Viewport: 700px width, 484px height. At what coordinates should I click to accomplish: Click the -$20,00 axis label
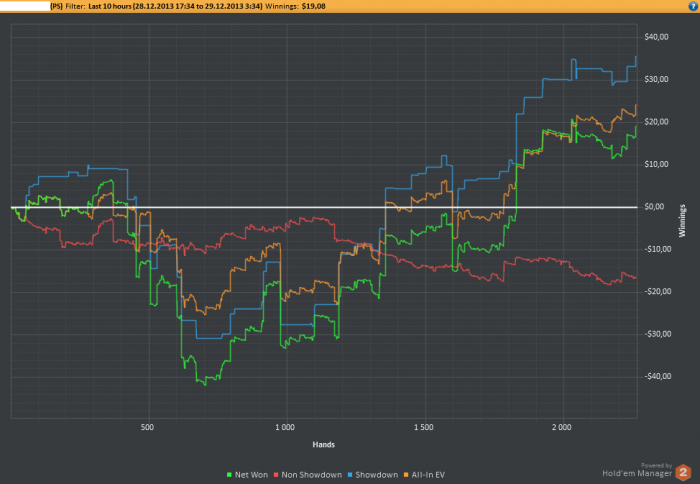[x=658, y=292]
